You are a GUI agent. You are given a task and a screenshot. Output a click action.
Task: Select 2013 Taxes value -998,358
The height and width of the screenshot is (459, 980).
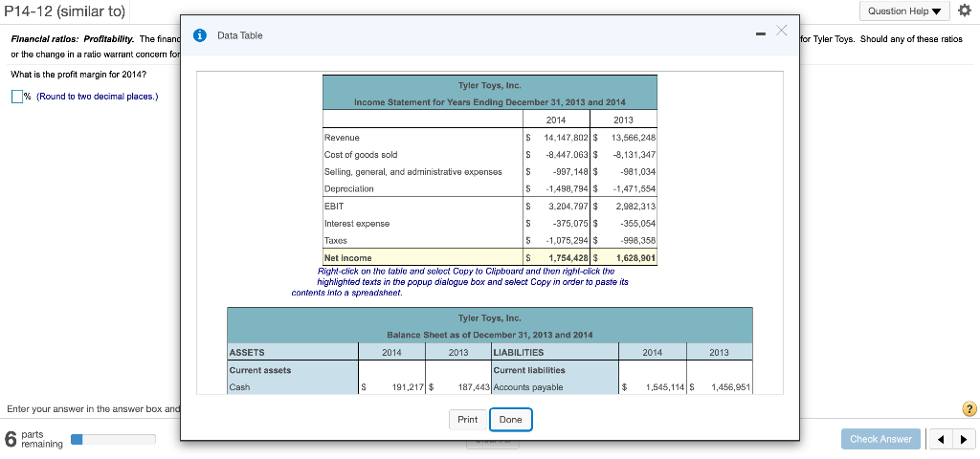point(638,240)
